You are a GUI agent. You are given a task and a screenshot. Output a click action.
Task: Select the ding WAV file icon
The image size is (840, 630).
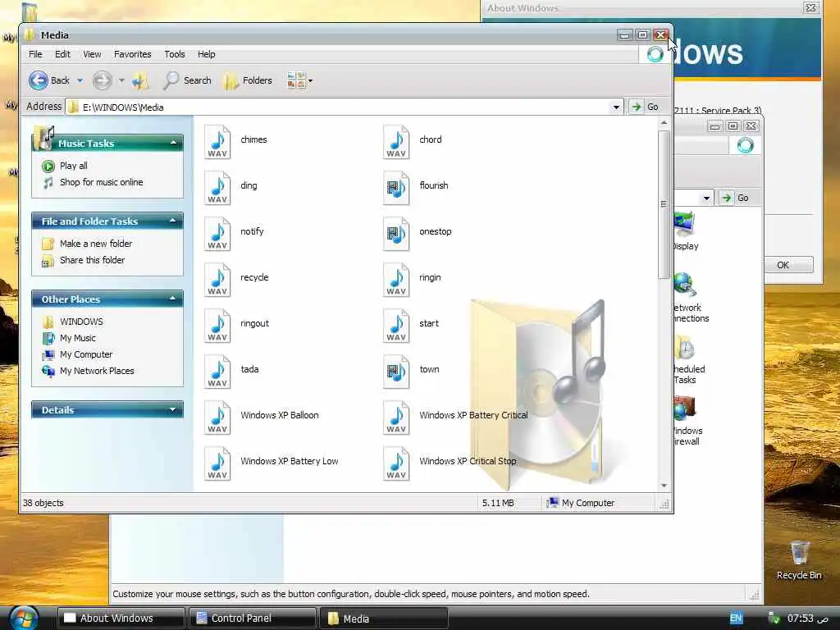pyautogui.click(x=217, y=188)
